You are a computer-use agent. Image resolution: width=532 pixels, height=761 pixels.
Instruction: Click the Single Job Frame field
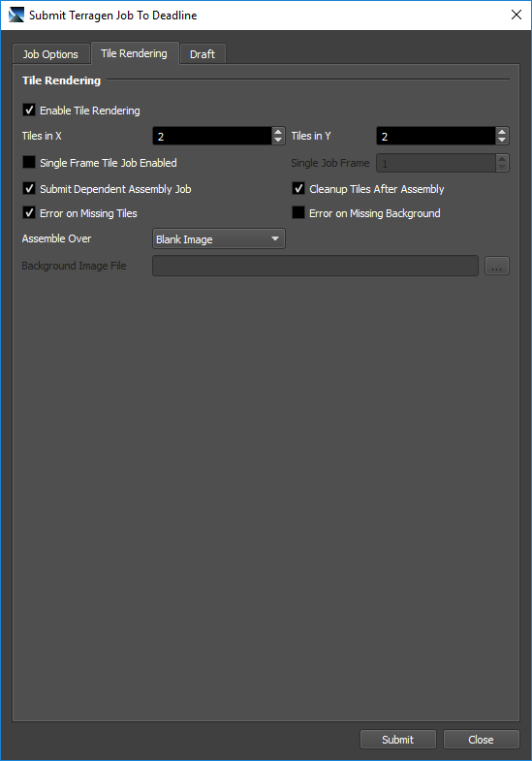coord(435,163)
